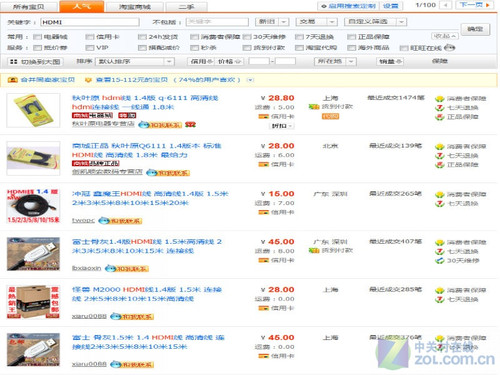Screen dimensions: 500x375
Task: Expand the 自定义筛选 dropdown
Action: [375, 22]
